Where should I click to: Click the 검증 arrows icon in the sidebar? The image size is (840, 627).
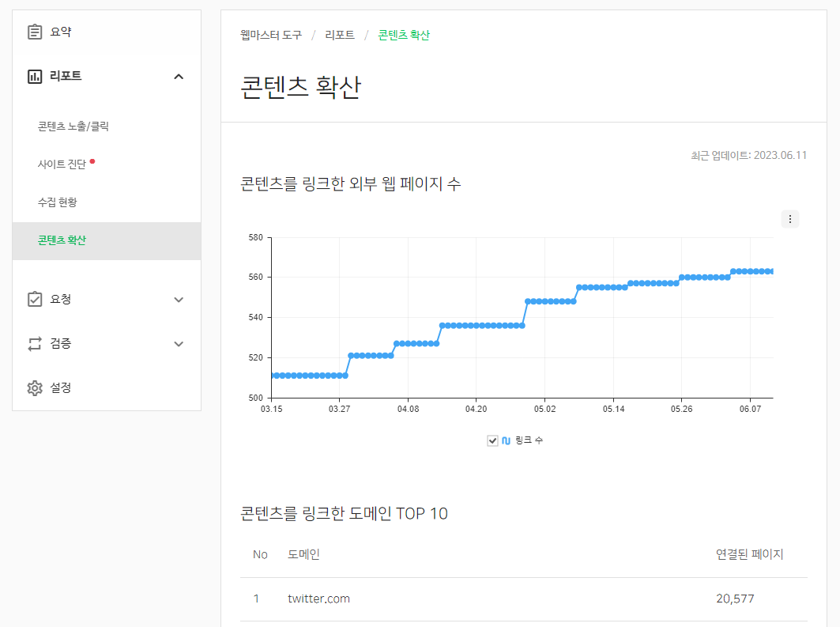click(x=33, y=343)
